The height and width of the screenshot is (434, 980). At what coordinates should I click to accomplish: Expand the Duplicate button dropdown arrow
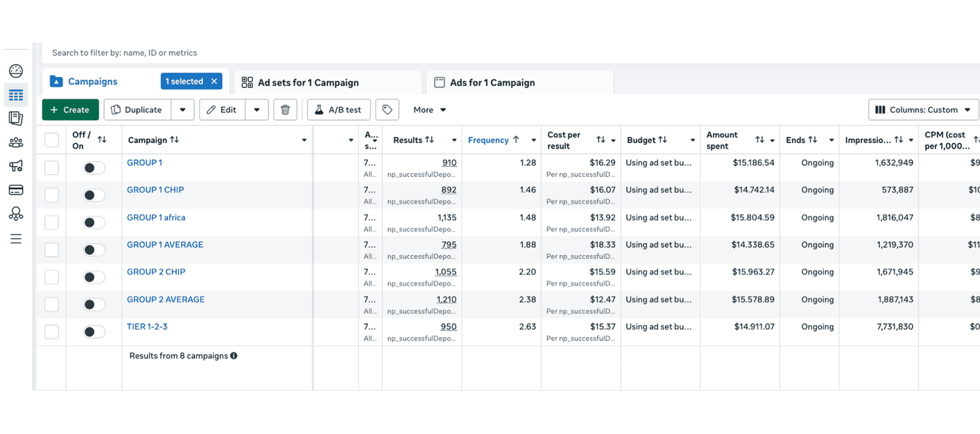coord(183,110)
